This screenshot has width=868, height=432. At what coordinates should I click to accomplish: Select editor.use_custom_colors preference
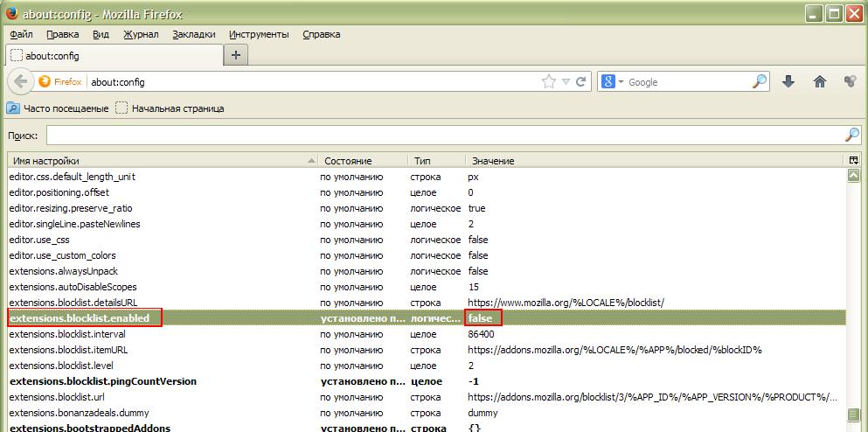(427, 255)
